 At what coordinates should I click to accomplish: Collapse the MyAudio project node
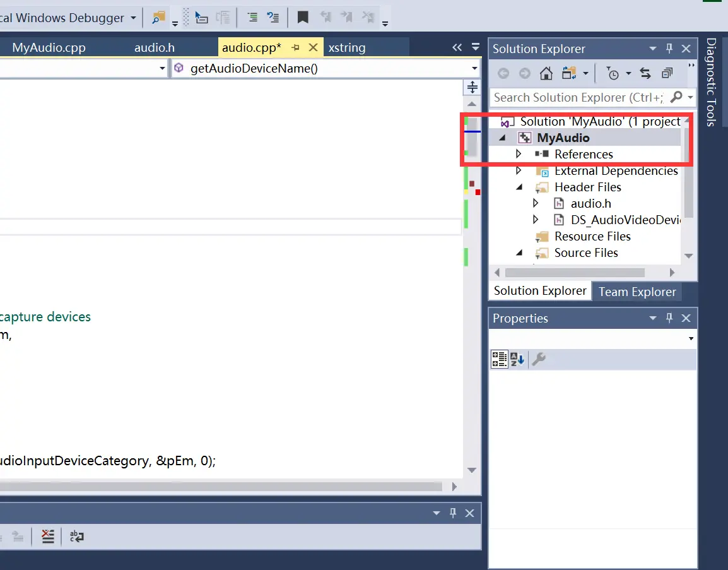coord(502,138)
